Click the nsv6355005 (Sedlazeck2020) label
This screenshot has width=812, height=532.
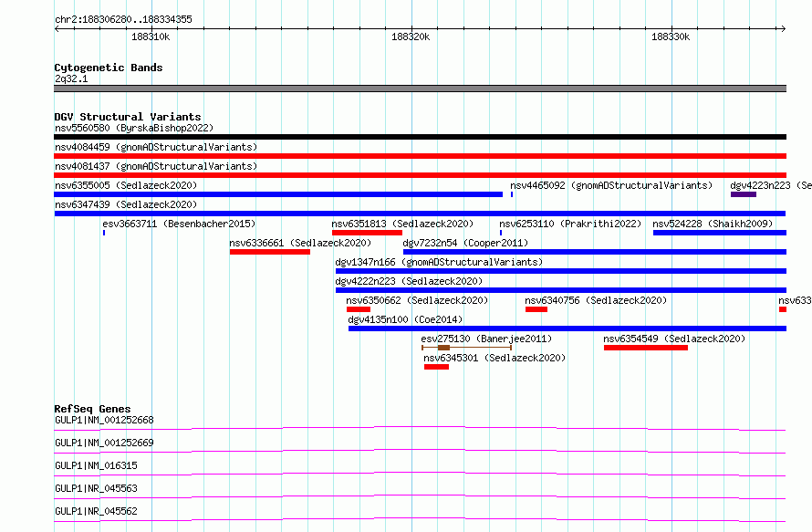[126, 185]
